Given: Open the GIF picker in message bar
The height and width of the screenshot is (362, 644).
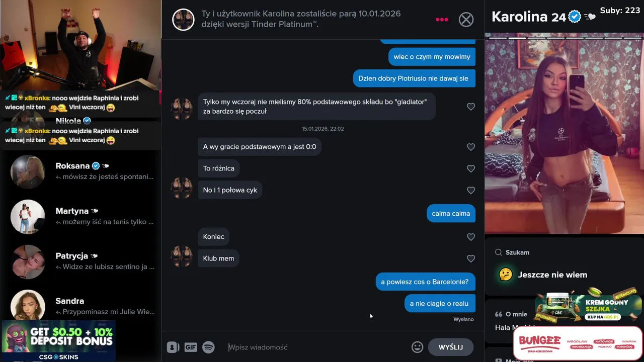Looking at the screenshot, I should coord(191,347).
